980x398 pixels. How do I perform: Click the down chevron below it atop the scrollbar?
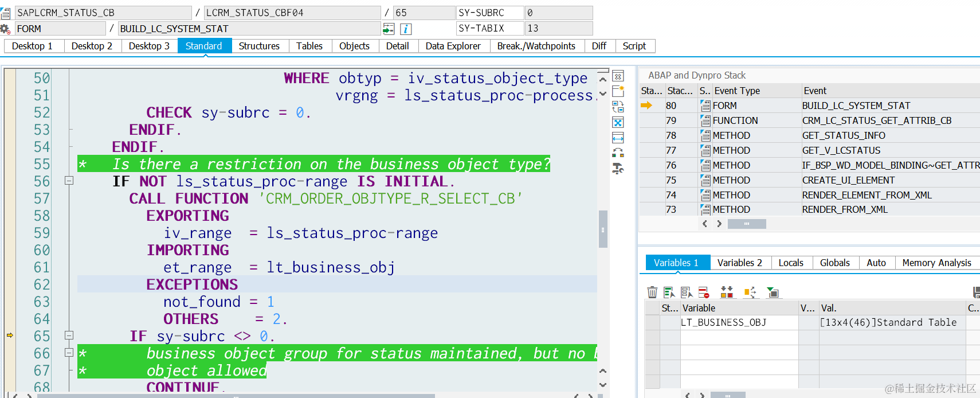click(603, 93)
